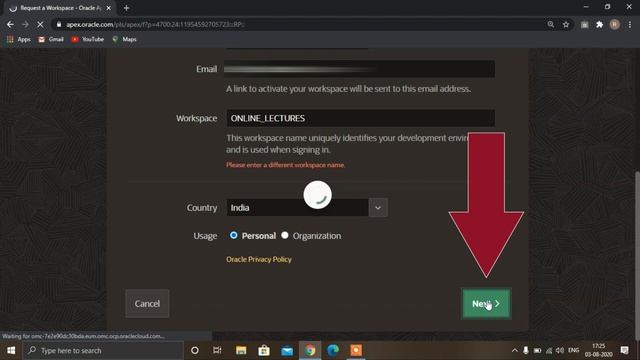The height and width of the screenshot is (360, 640).
Task: Click the extension icon next to star
Action: pyautogui.click(x=584, y=24)
